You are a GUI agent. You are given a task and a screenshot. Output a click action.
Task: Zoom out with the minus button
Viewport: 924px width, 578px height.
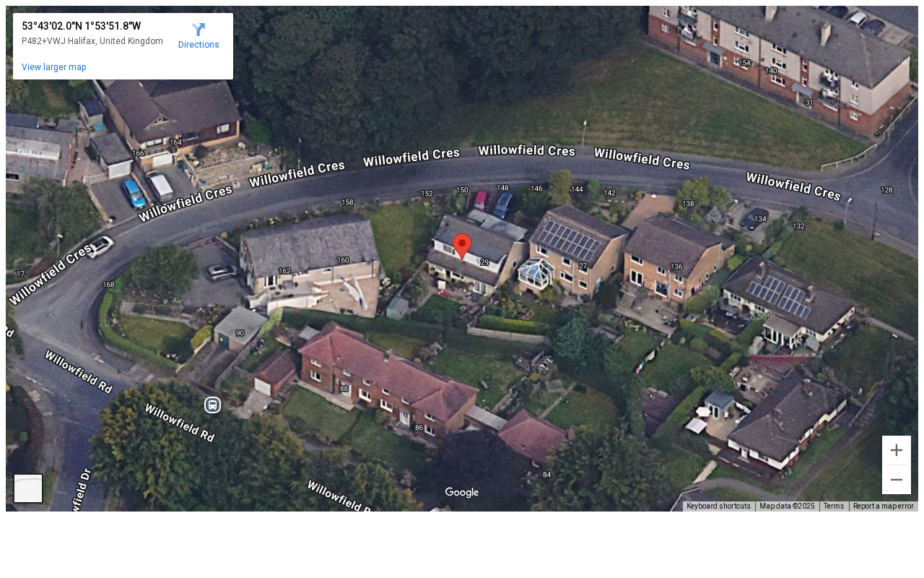[x=897, y=480]
